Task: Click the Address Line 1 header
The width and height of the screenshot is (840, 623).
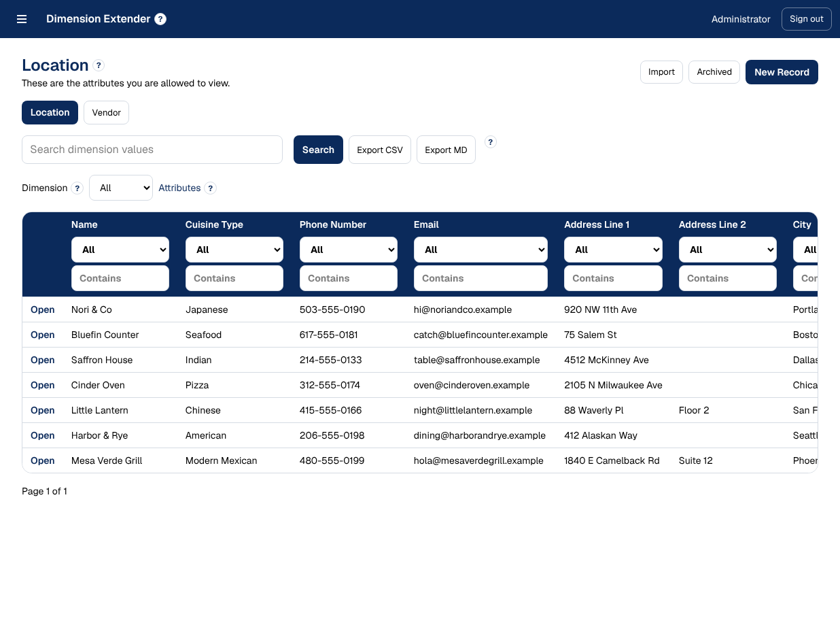Action: tap(597, 224)
